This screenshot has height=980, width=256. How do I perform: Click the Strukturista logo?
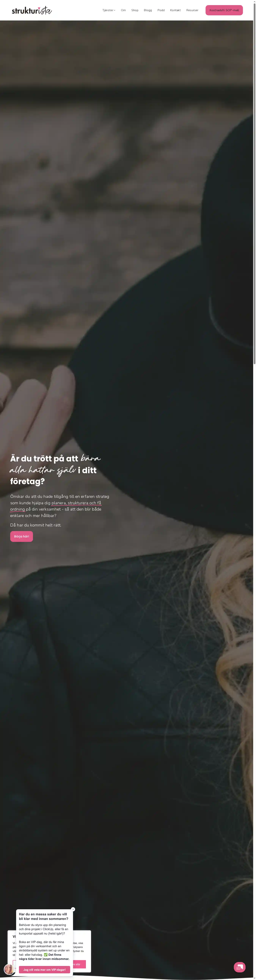click(31, 10)
